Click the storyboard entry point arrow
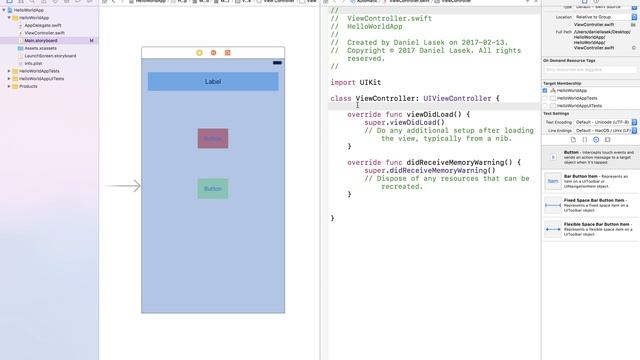The width and height of the screenshot is (640, 360). [123, 186]
